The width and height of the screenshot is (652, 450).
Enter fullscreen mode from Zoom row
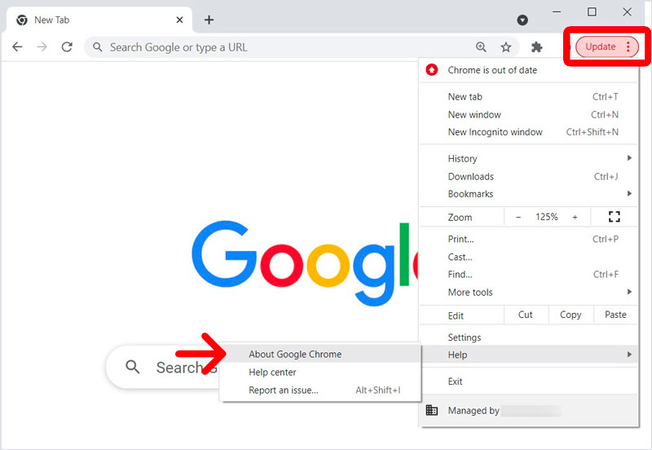click(x=614, y=216)
